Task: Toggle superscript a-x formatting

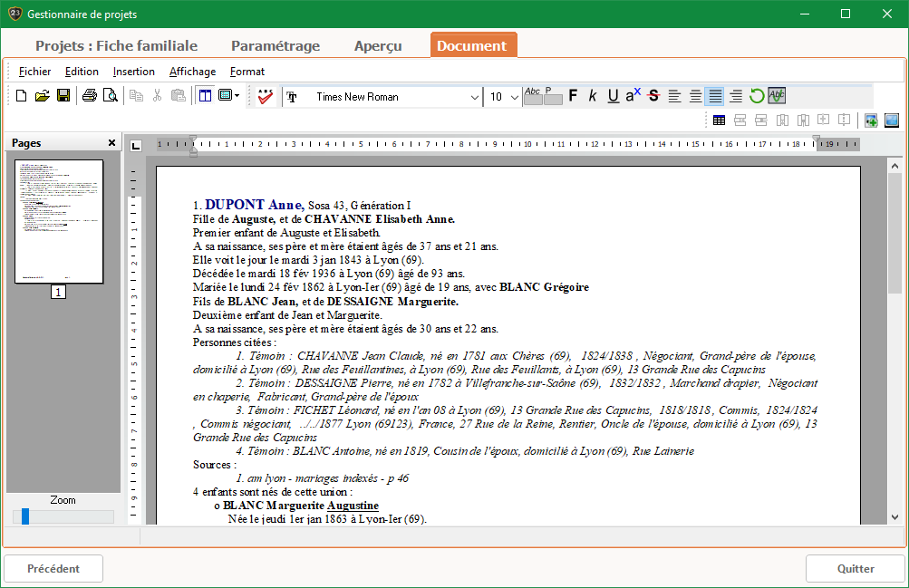Action: pyautogui.click(x=633, y=96)
